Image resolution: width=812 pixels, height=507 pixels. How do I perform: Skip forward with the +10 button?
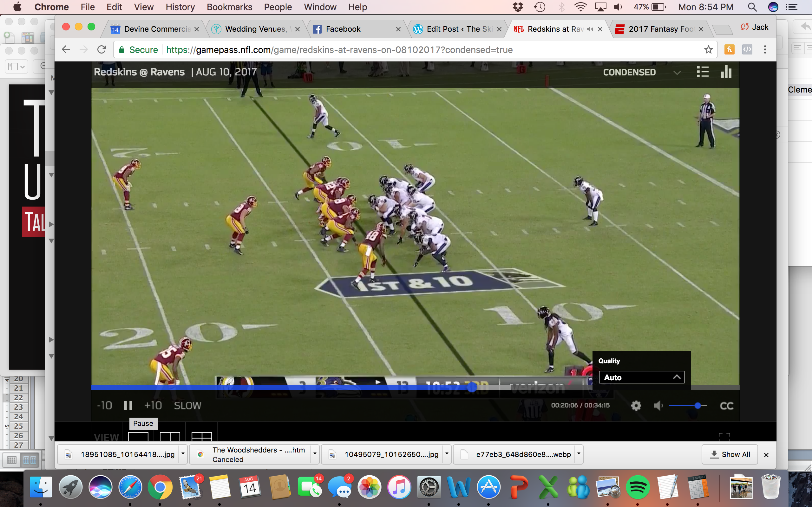(153, 406)
